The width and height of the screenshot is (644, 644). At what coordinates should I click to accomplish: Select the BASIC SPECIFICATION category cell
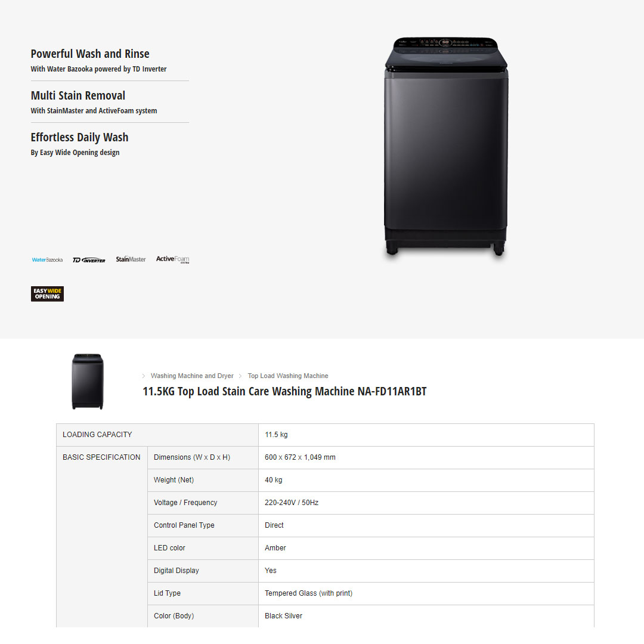[101, 457]
